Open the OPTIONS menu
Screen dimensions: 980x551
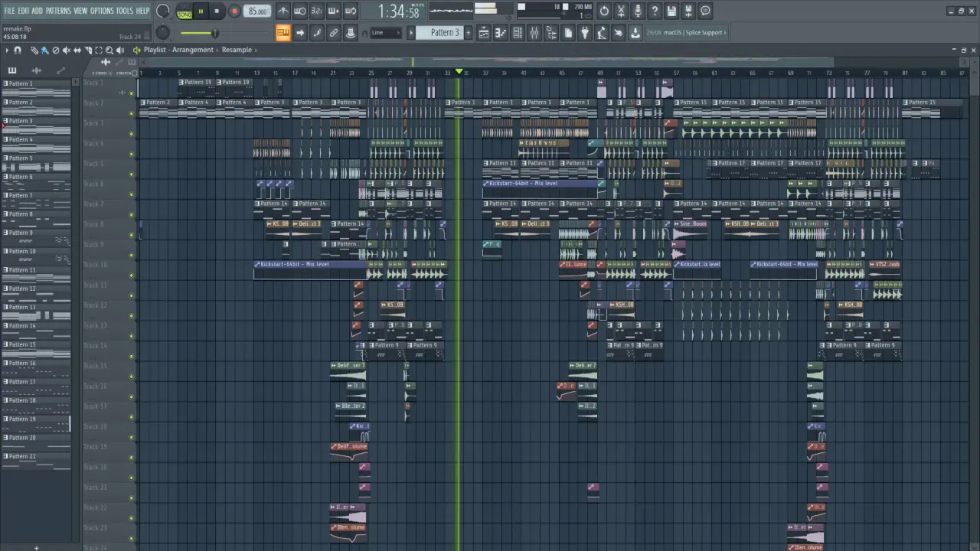tap(102, 11)
